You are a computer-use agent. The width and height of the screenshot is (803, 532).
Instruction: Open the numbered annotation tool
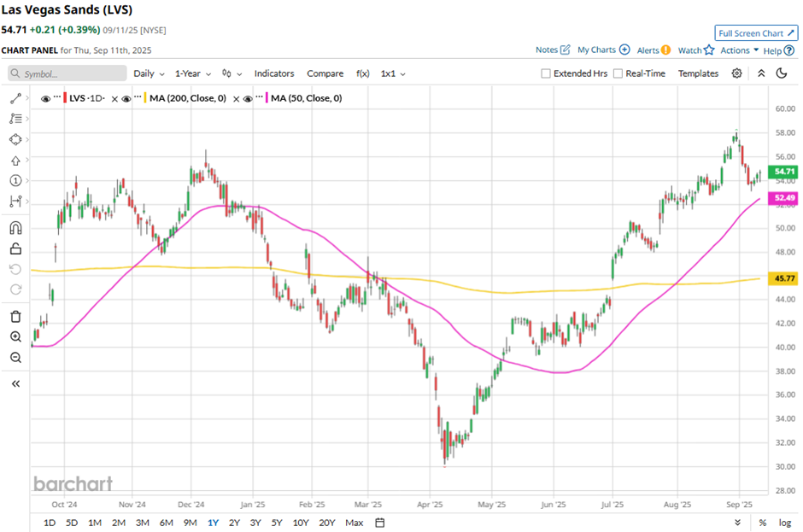pos(15,181)
